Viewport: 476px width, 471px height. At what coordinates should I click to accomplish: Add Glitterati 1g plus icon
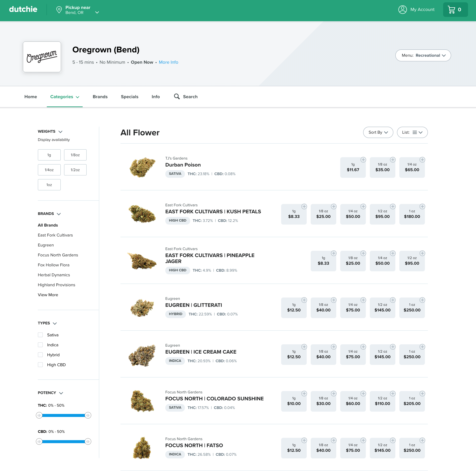coord(304,300)
